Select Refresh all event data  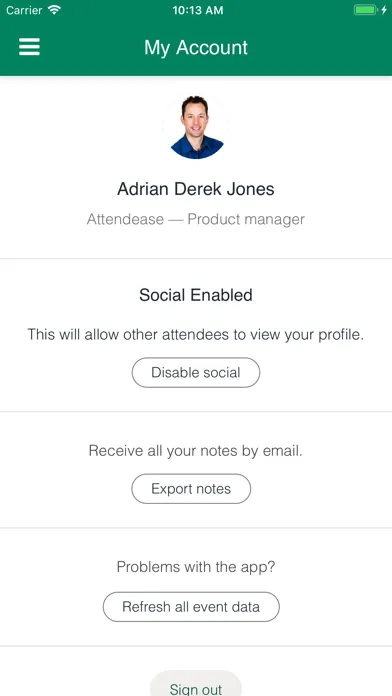pyautogui.click(x=191, y=607)
